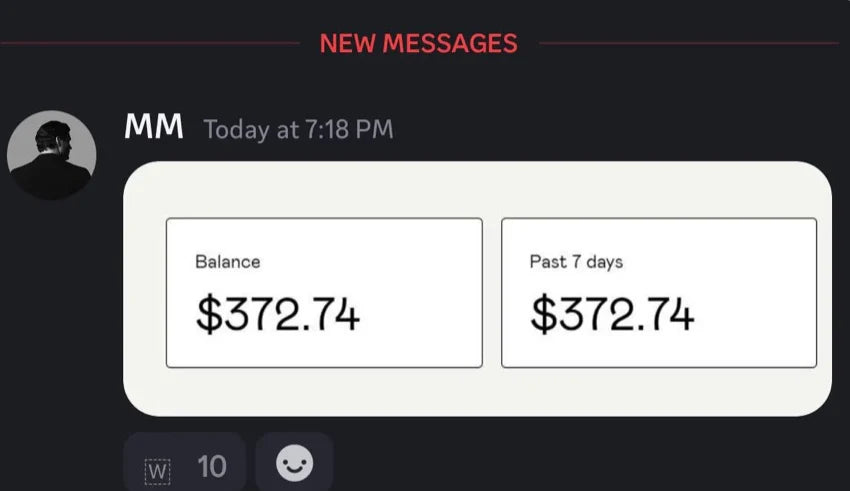Viewport: 850px width, 491px height.
Task: Click the MM username
Action: pos(154,128)
